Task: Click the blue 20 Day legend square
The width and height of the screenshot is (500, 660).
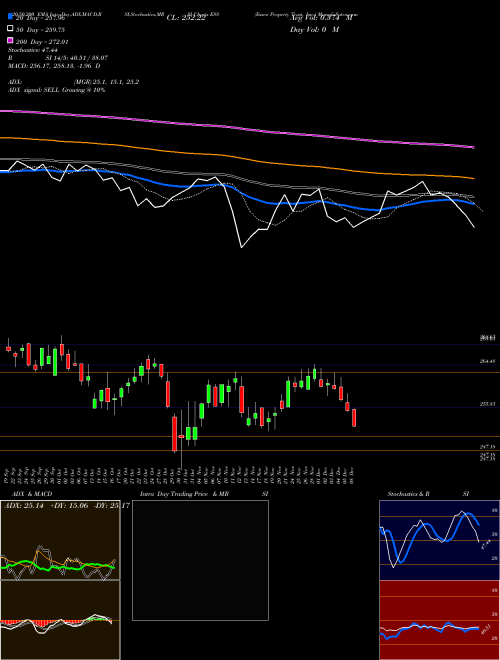Action: (x=10, y=17)
